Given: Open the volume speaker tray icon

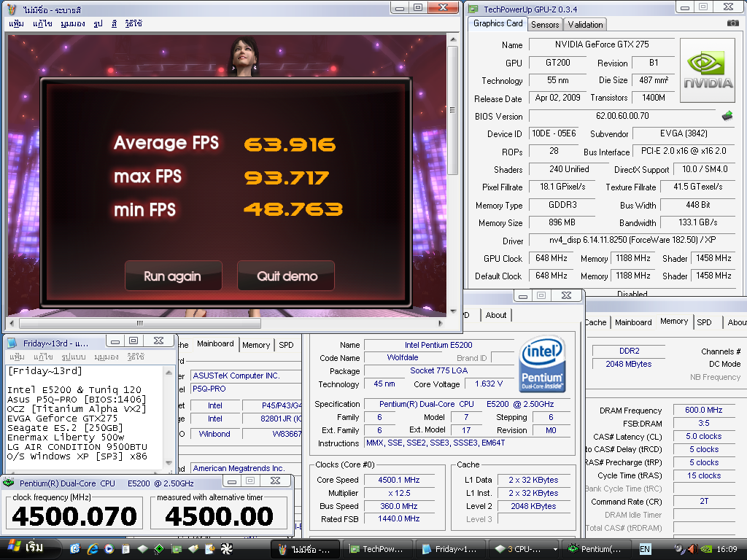Looking at the screenshot, I should [692, 549].
